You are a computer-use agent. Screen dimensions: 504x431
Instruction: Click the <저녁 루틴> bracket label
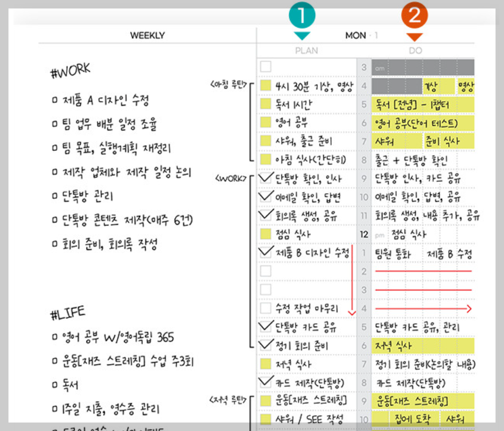click(x=228, y=400)
